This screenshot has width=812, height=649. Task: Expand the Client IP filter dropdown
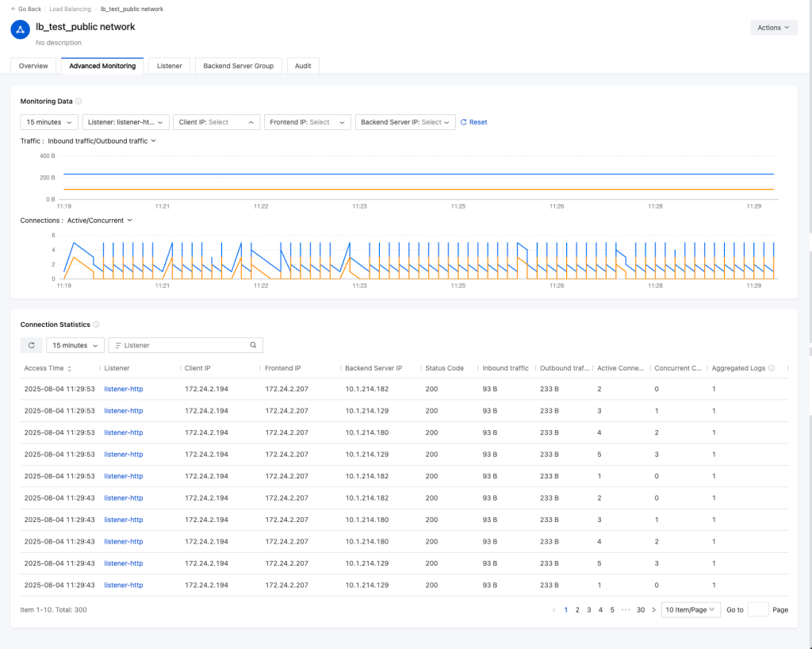216,122
